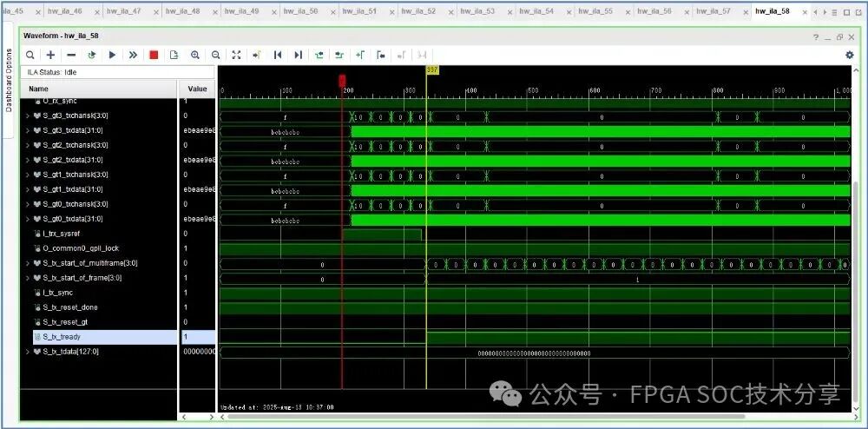
Task: Select the yellow 337 cursor flag
Action: tap(432, 69)
